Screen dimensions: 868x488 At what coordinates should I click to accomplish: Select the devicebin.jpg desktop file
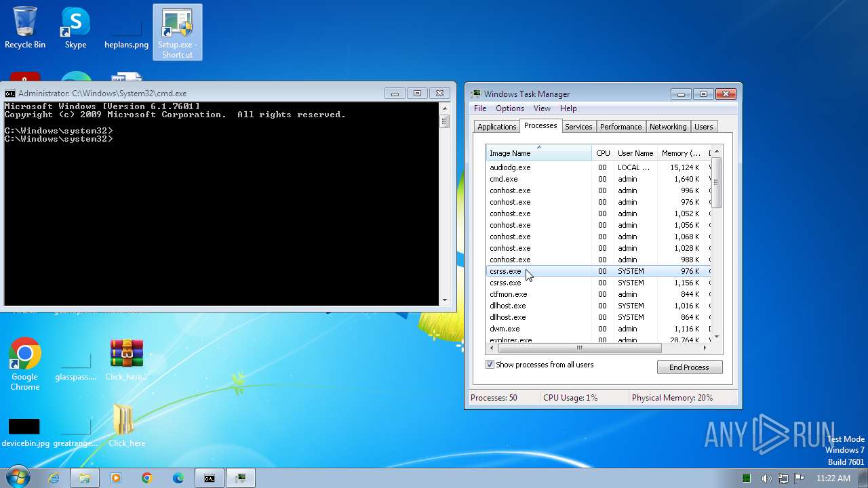coord(25,432)
